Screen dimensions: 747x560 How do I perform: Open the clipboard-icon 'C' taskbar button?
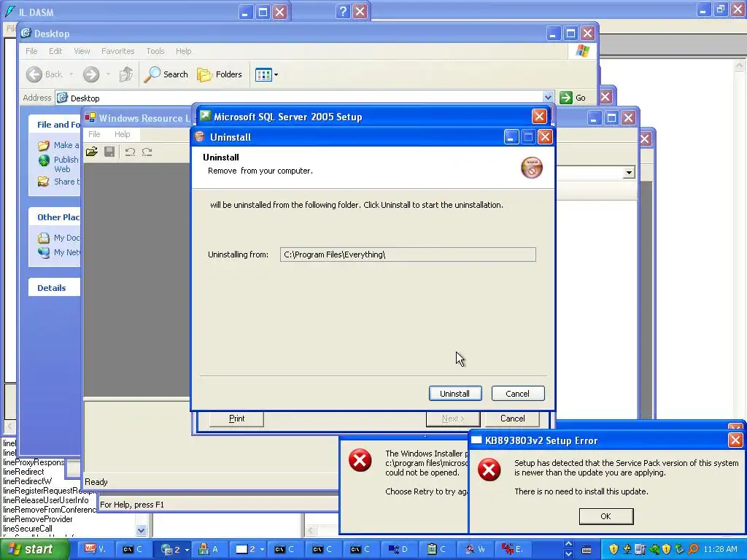pyautogui.click(x=438, y=549)
